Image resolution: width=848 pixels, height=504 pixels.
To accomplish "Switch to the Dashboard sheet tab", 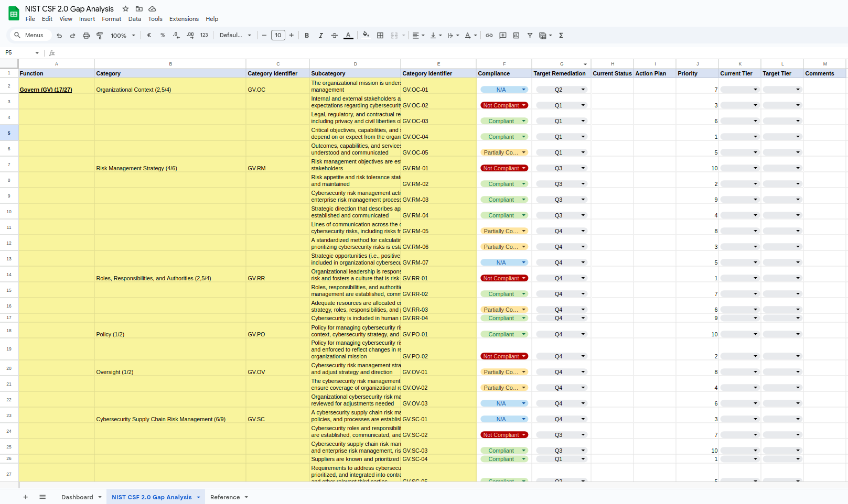I will [x=77, y=497].
